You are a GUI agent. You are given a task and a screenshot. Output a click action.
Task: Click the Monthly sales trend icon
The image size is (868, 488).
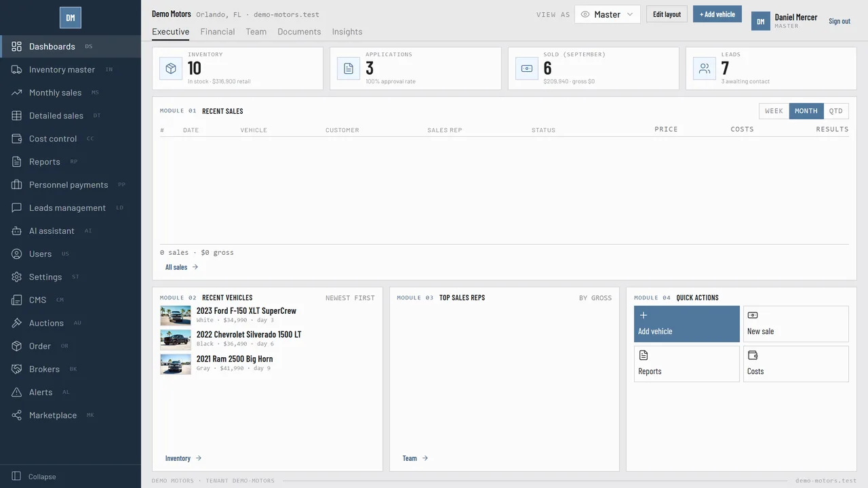pyautogui.click(x=17, y=93)
